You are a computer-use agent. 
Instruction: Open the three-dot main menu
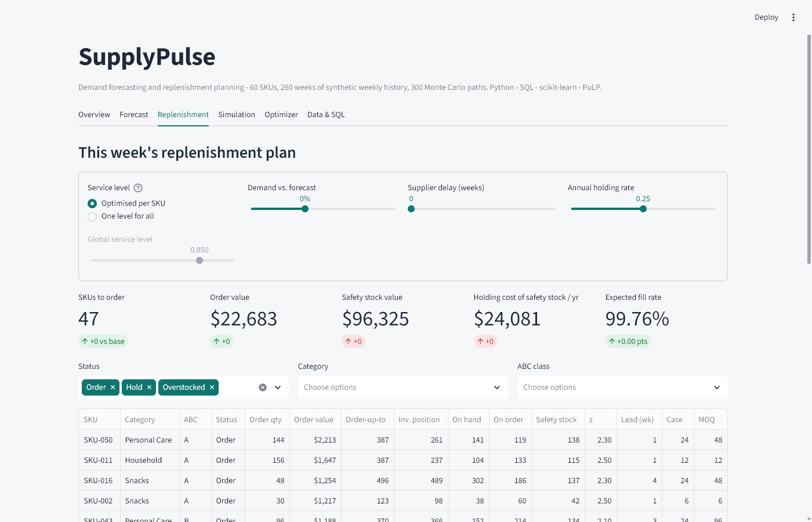pyautogui.click(x=793, y=17)
